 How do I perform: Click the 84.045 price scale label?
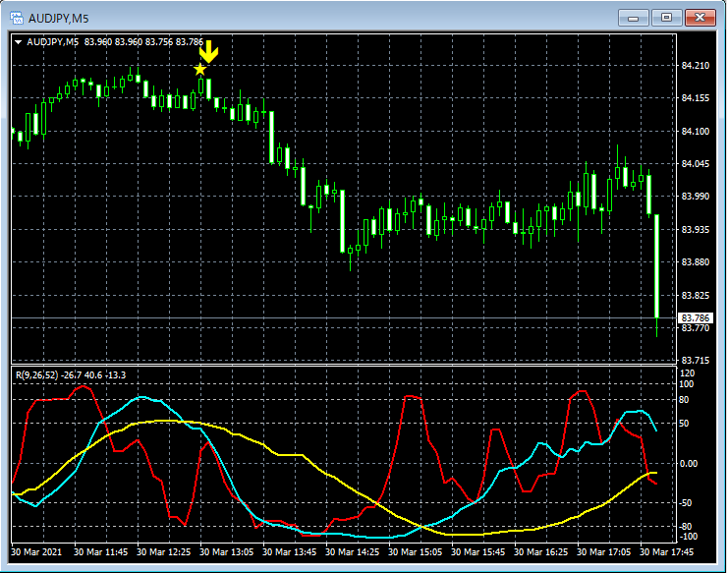click(696, 164)
